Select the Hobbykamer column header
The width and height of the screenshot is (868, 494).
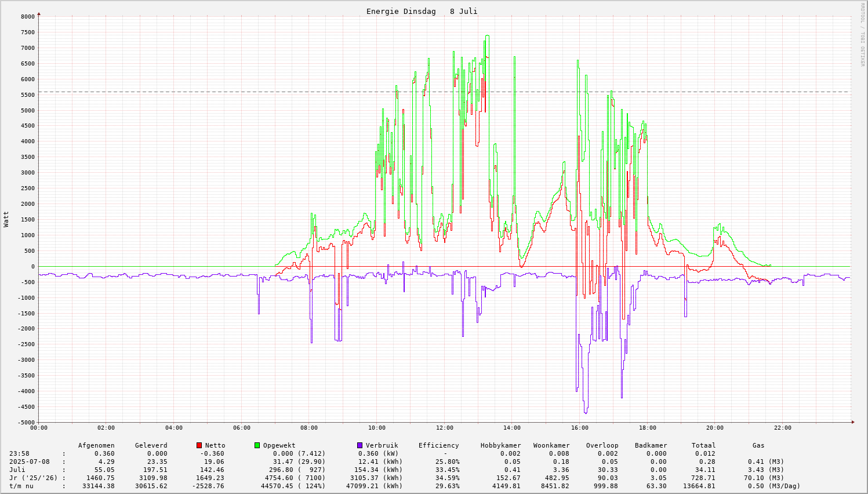tap(500, 445)
